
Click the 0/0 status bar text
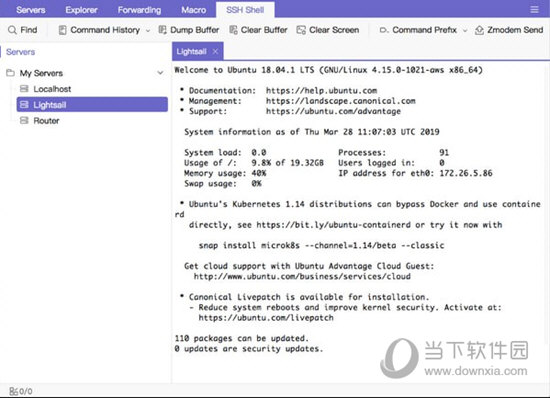tap(26, 391)
